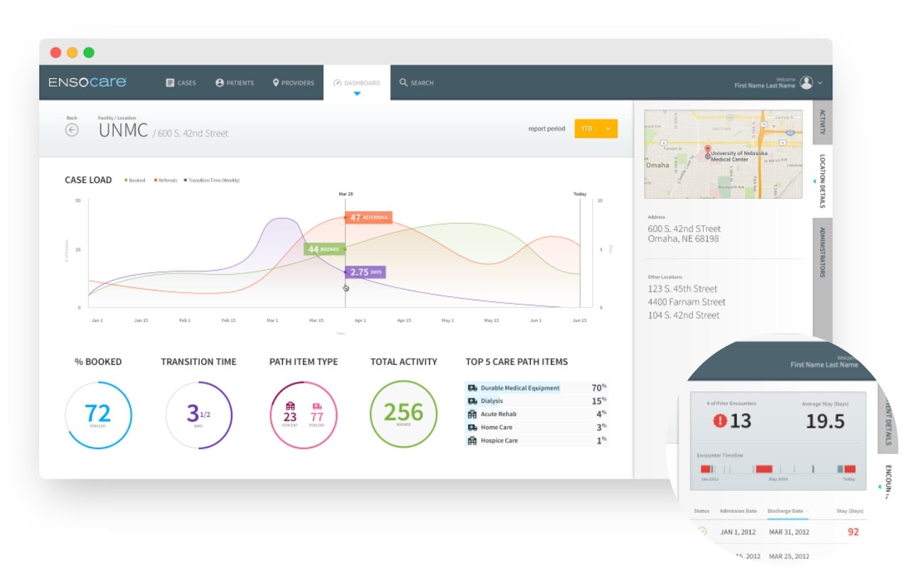Open the Administrators tab

822,252
